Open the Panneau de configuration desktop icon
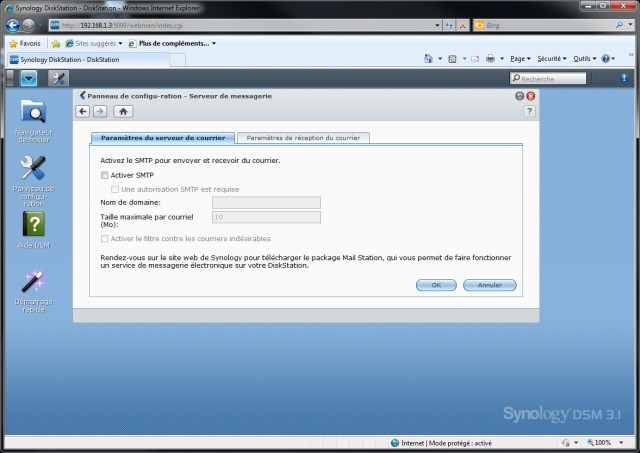 point(33,182)
